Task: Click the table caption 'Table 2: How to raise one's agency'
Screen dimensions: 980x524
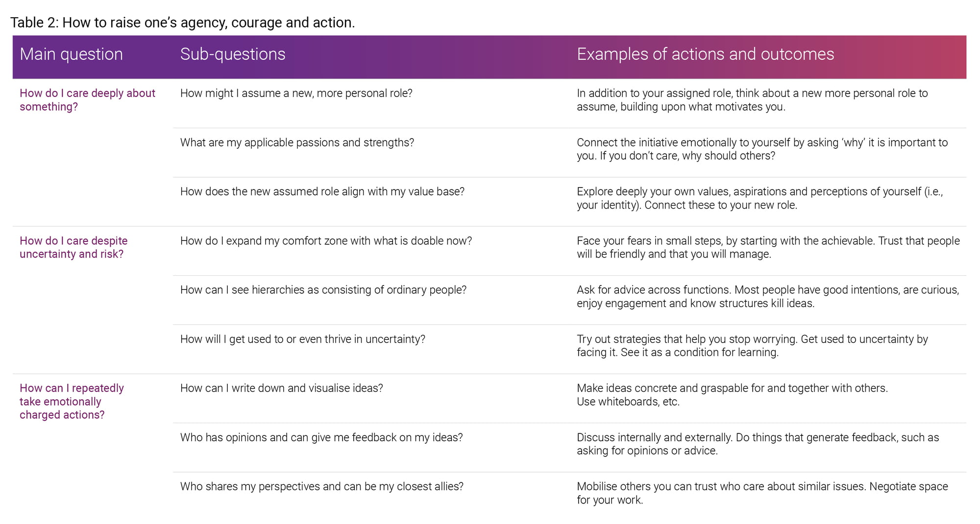Action: [182, 23]
